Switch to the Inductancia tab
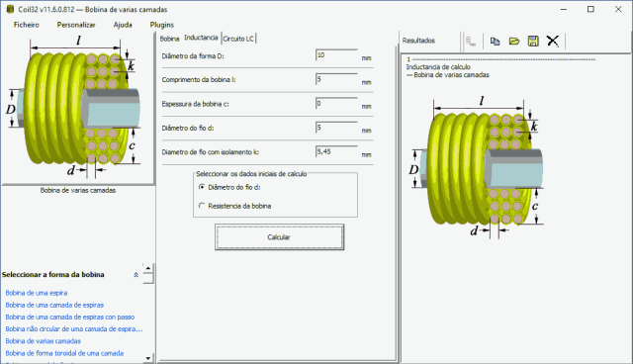The width and height of the screenshot is (633, 364). [x=201, y=38]
